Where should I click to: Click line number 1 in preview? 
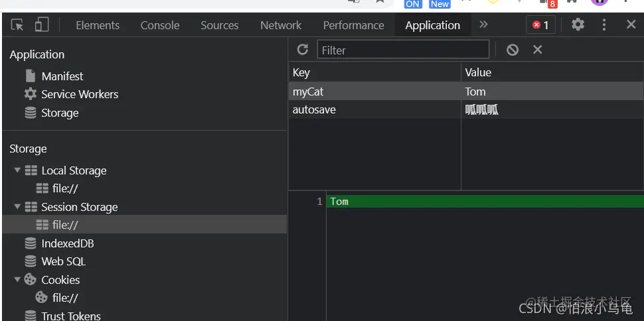(x=319, y=202)
